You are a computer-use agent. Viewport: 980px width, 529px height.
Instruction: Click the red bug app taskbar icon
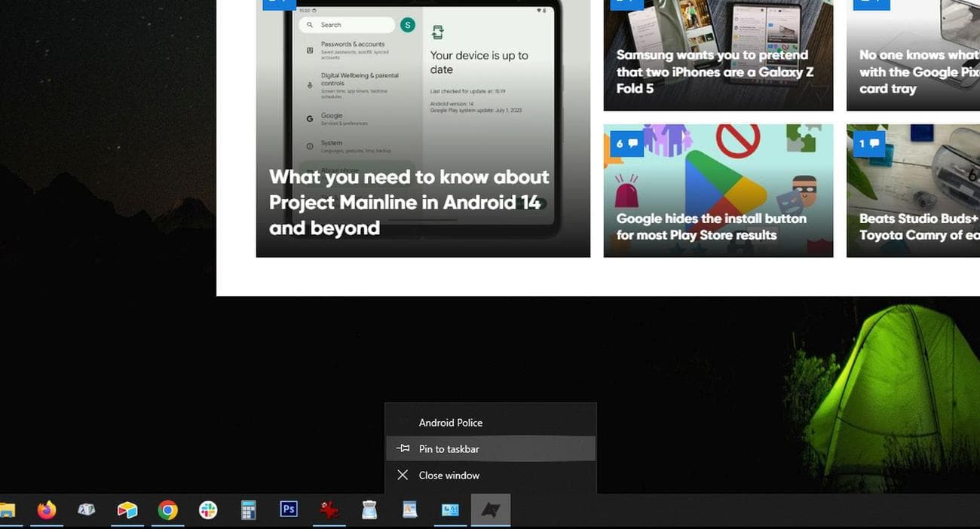329,510
